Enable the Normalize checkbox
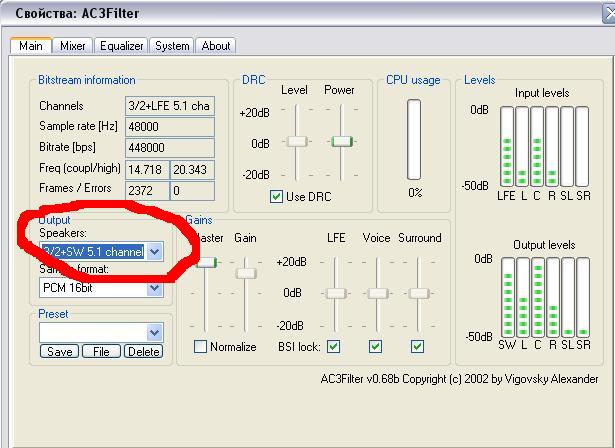The width and height of the screenshot is (615, 448). 200,347
